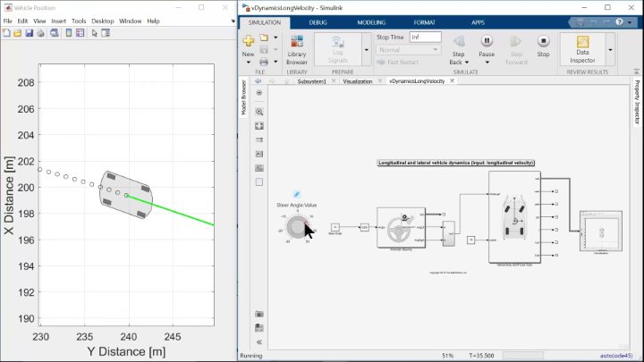Click auto(ode45) solver link in status bar
This screenshot has width=644, height=362.
point(616,356)
